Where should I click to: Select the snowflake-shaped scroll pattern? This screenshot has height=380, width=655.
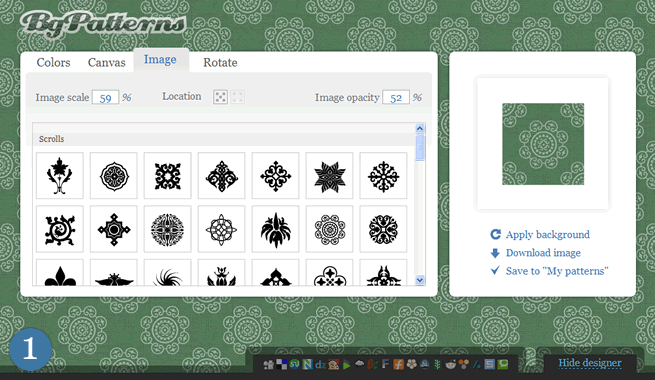pyautogui.click(x=383, y=175)
